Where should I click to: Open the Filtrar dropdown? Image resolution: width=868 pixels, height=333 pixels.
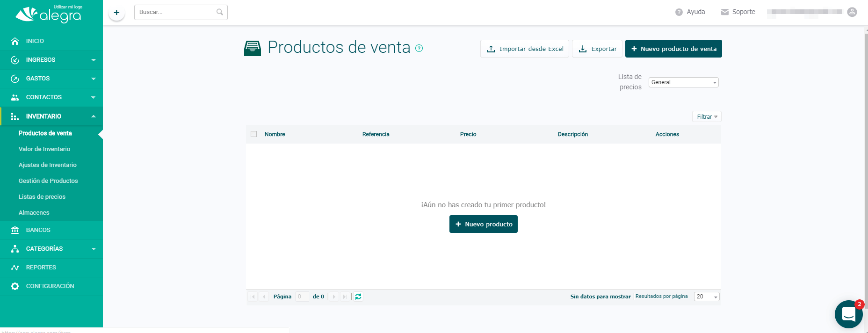[x=706, y=116]
